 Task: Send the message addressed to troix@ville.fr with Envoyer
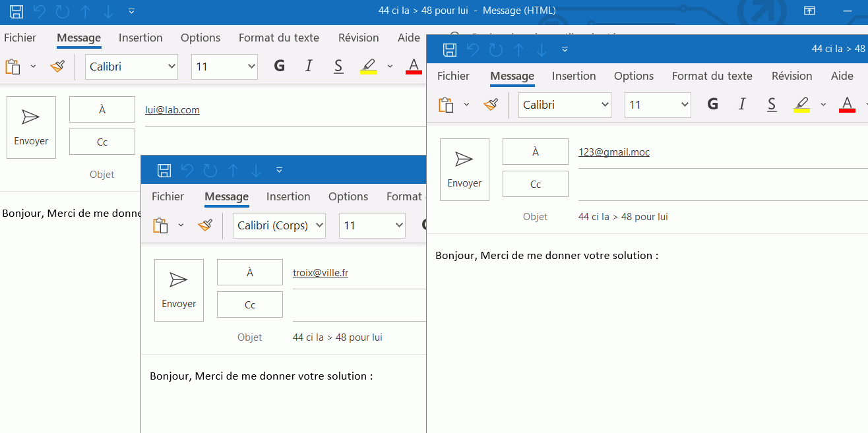(179, 290)
